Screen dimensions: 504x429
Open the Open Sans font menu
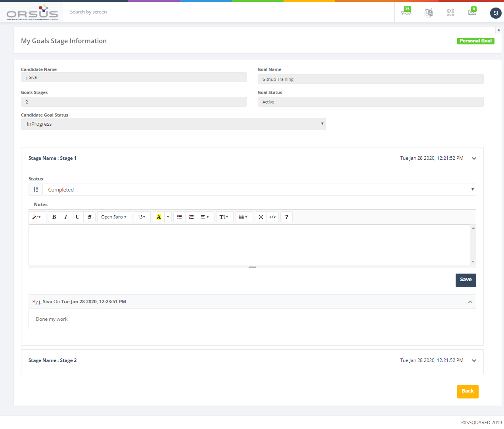click(114, 217)
